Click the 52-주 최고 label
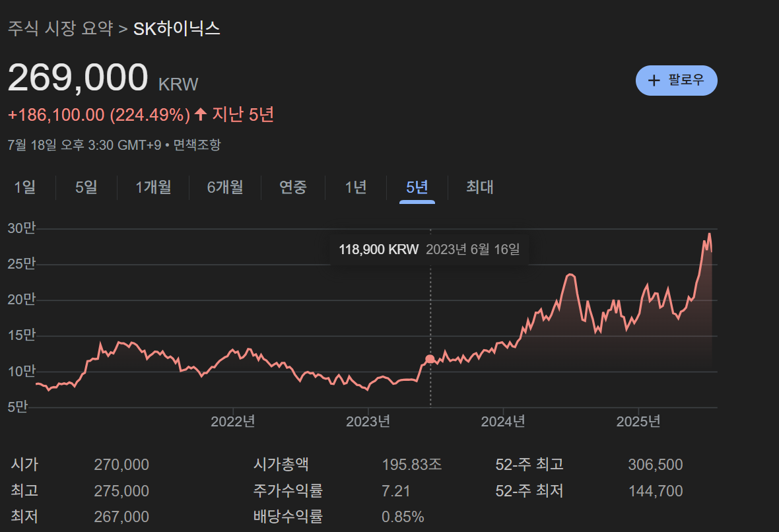The width and height of the screenshot is (779, 532). coord(529,465)
